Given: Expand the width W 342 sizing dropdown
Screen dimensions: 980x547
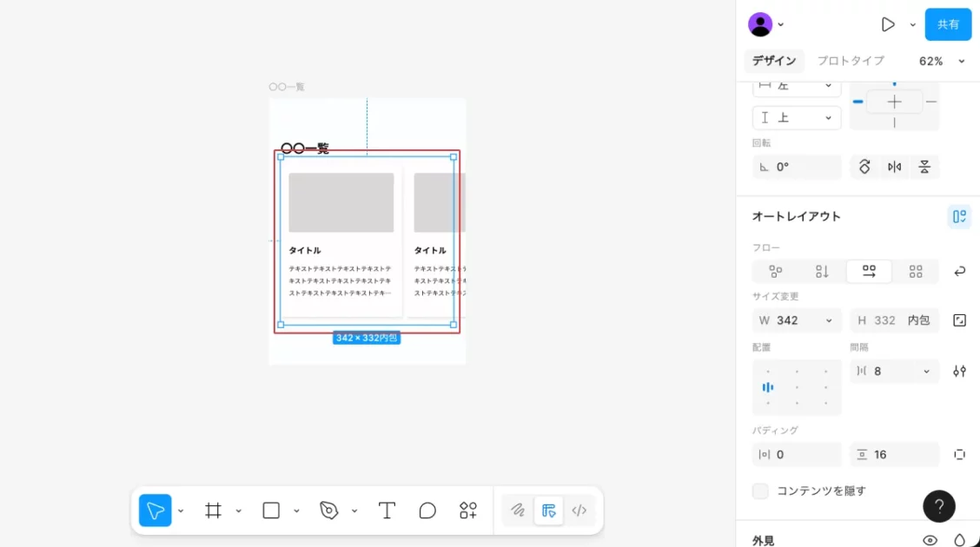Looking at the screenshot, I should click(828, 320).
